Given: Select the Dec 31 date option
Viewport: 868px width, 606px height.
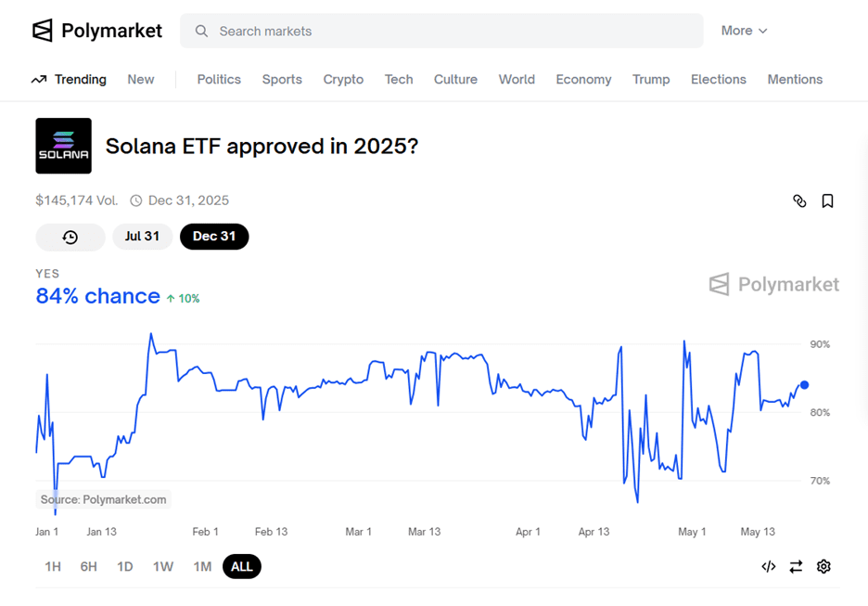Looking at the screenshot, I should click(214, 237).
